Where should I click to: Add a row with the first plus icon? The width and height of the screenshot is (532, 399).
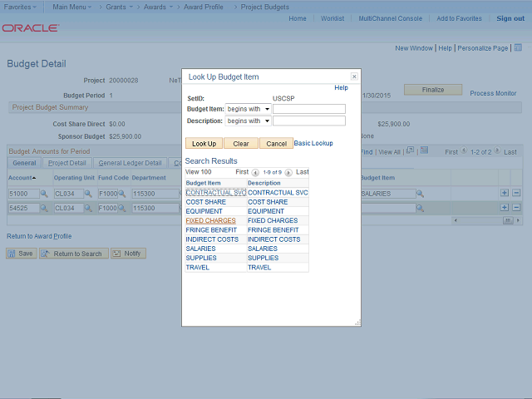505,194
